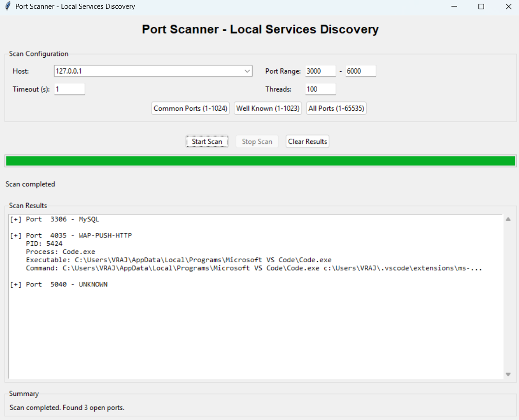
Task: Start a new port scan
Action: [207, 141]
